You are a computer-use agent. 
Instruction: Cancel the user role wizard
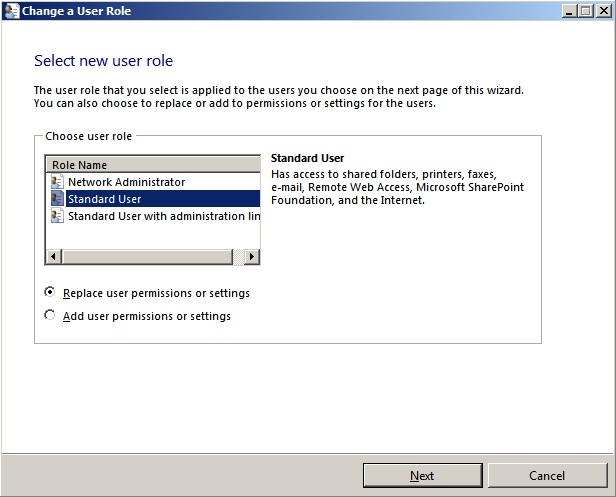tap(547, 475)
